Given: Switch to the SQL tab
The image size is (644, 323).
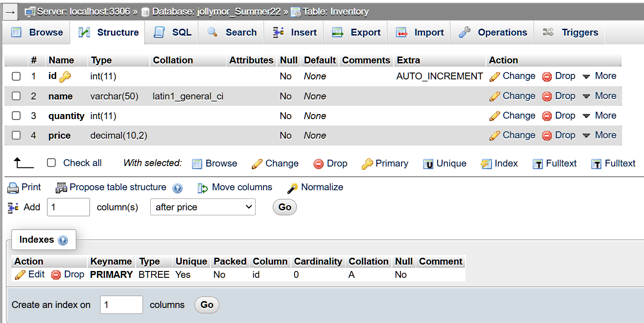Looking at the screenshot, I should (x=173, y=32).
